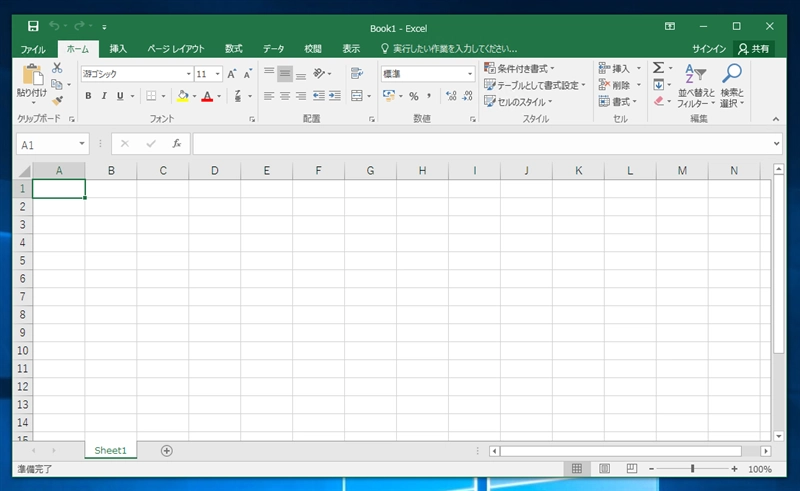Switch to the 数式 tab
Screen dimensions: 800x491
[234, 49]
